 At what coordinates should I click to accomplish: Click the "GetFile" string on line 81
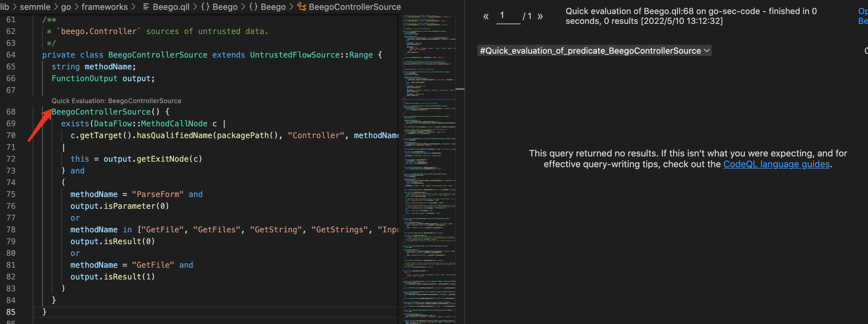point(153,265)
